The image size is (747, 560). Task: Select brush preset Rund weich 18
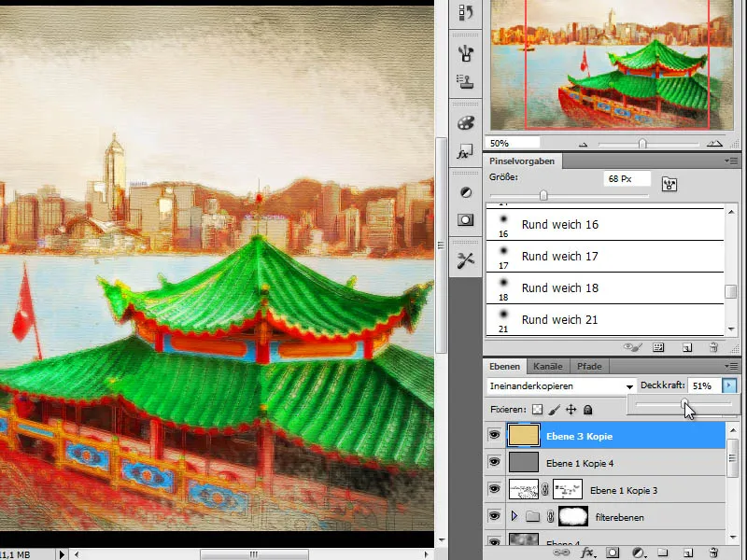[x=604, y=288]
